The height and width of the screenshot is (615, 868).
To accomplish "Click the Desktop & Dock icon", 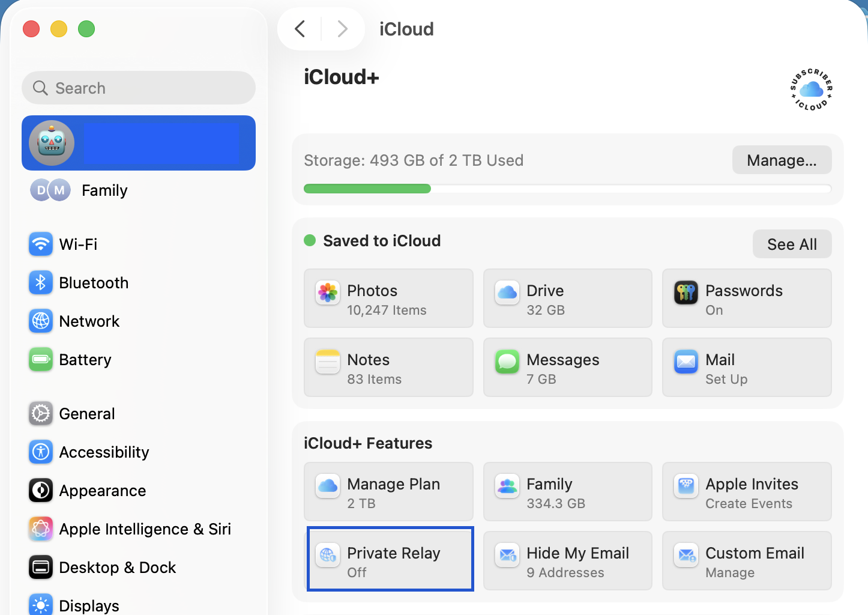I will pyautogui.click(x=41, y=568).
